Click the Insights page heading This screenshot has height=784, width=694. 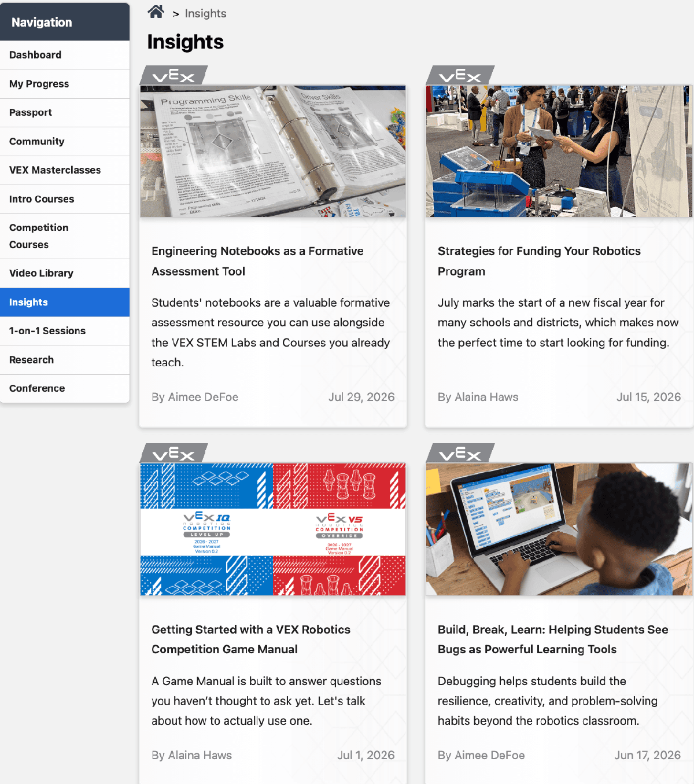coord(185,42)
